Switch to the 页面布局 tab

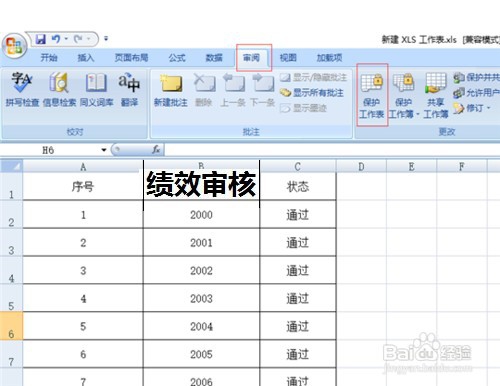[x=131, y=58]
